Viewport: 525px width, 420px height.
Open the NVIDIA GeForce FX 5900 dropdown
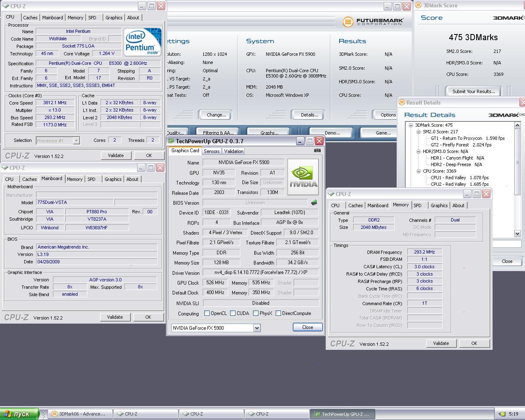coord(257,328)
